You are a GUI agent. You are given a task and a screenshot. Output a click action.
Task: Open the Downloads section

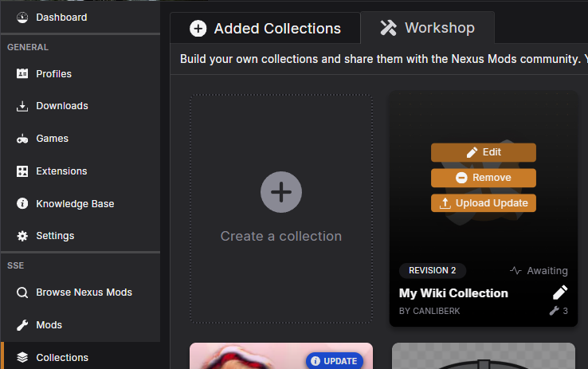[61, 106]
